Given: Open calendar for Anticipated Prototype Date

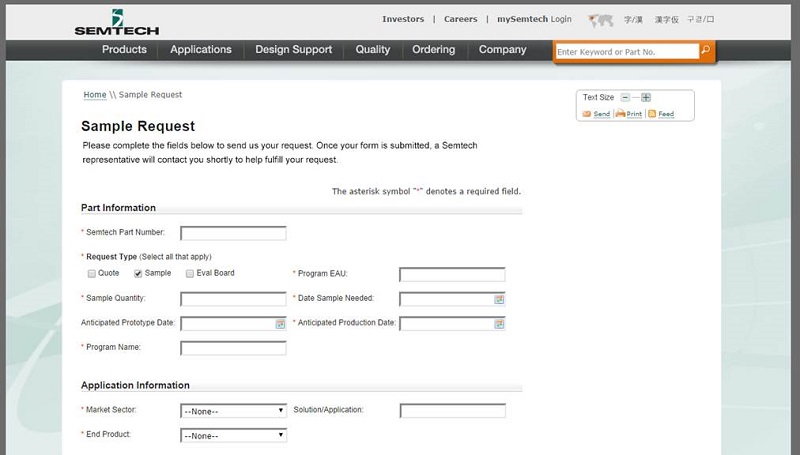Looking at the screenshot, I should [x=280, y=324].
